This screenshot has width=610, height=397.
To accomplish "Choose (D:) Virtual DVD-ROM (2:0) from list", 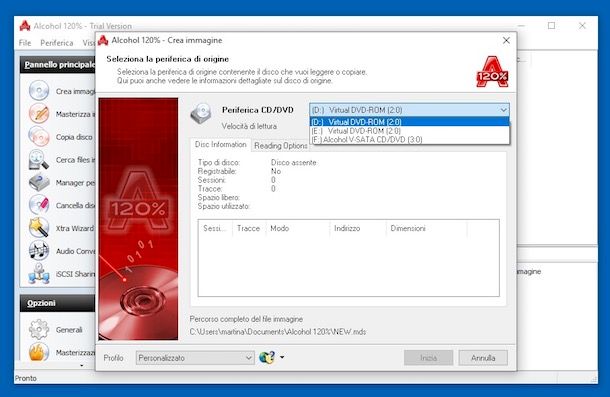I will [x=410, y=122].
